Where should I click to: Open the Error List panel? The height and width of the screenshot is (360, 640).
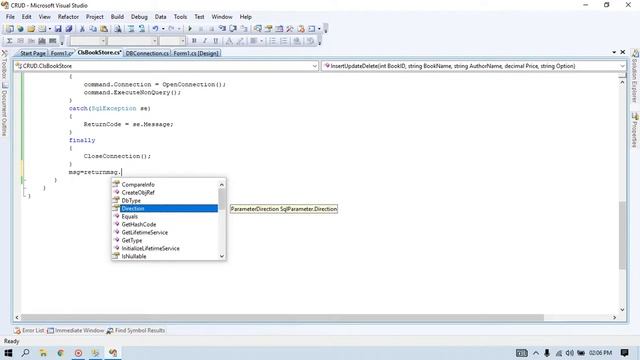pos(29,330)
